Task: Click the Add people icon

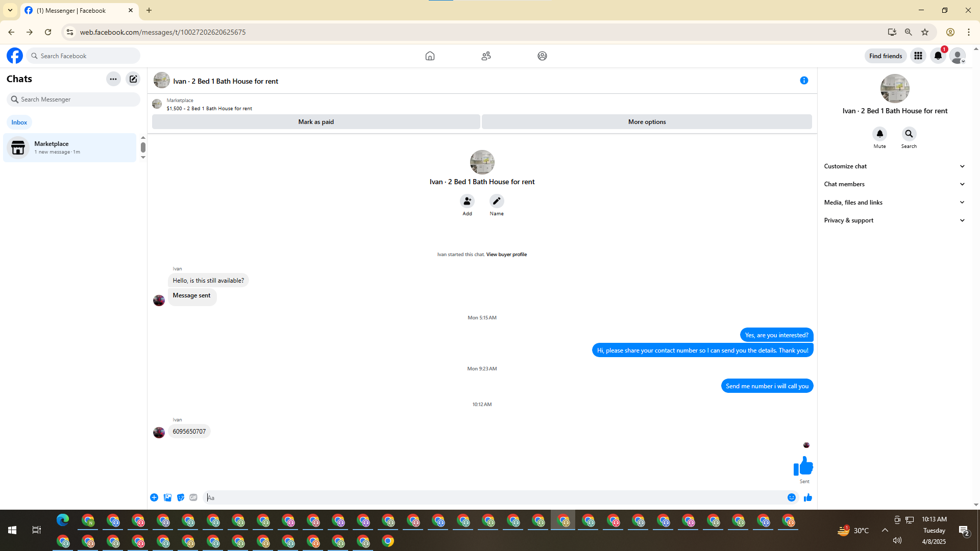Action: (x=467, y=201)
